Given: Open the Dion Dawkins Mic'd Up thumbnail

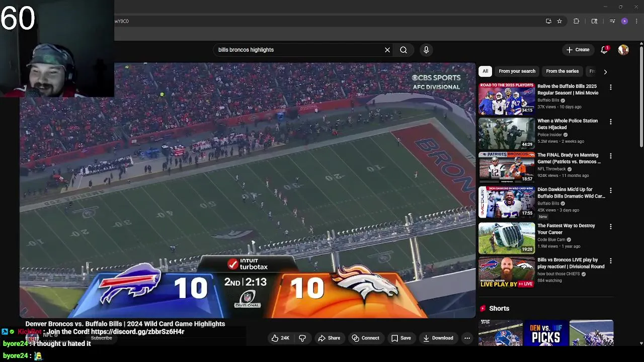Looking at the screenshot, I should tap(506, 202).
